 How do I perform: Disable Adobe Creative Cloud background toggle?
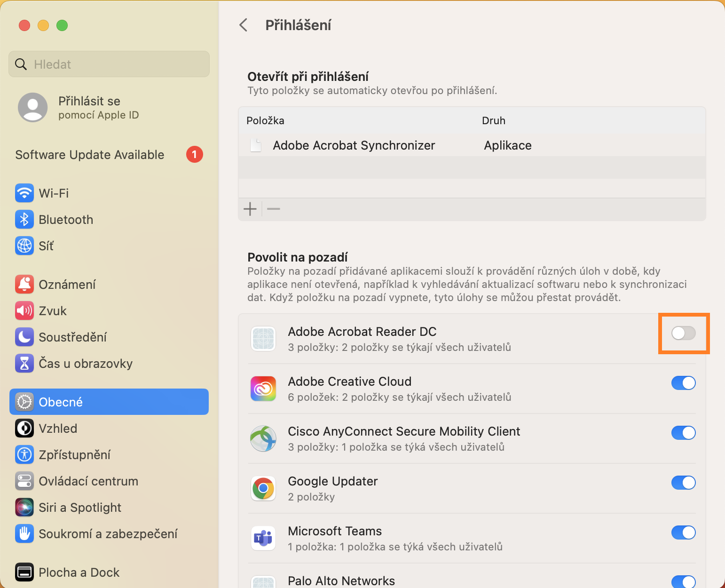(683, 383)
